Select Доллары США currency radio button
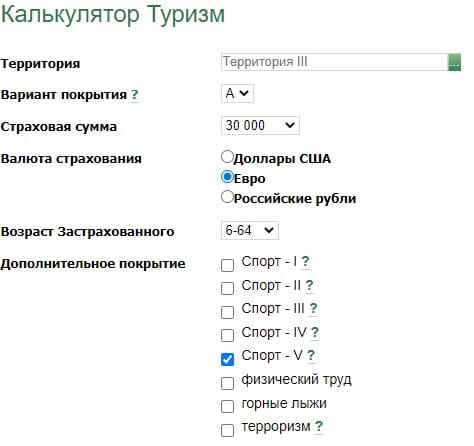This screenshot has width=474, height=446. pyautogui.click(x=227, y=157)
